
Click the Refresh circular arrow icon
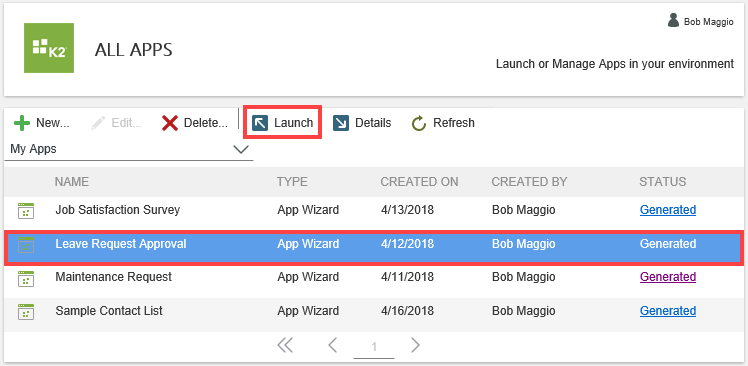(x=419, y=123)
